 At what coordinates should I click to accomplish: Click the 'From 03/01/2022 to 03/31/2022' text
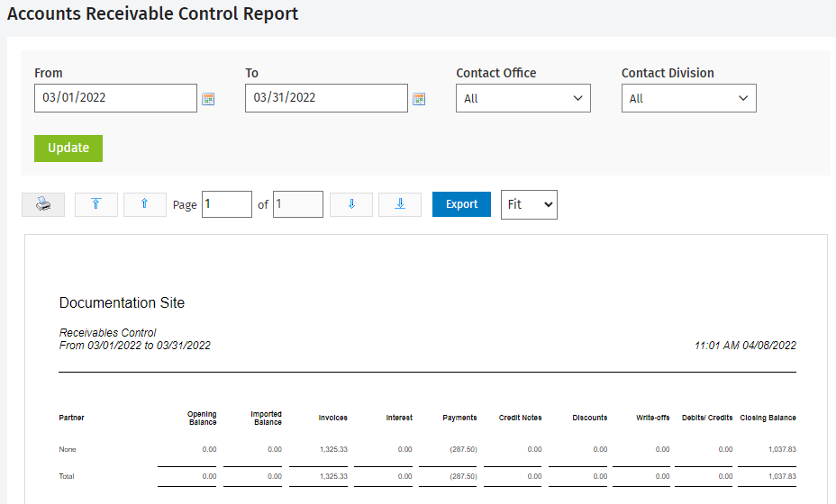135,346
